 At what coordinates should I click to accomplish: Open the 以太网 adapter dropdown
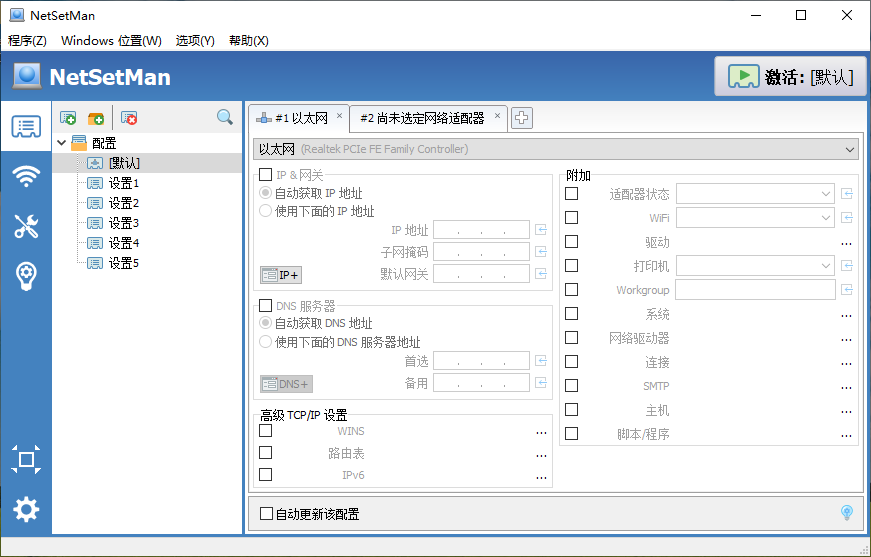tap(556, 149)
